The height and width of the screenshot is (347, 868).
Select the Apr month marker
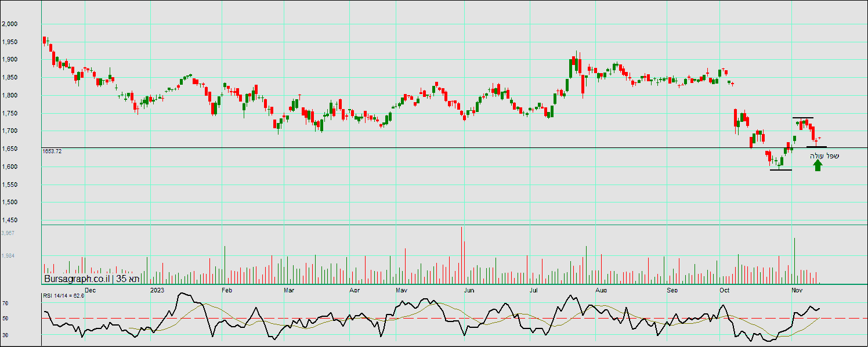click(x=355, y=289)
